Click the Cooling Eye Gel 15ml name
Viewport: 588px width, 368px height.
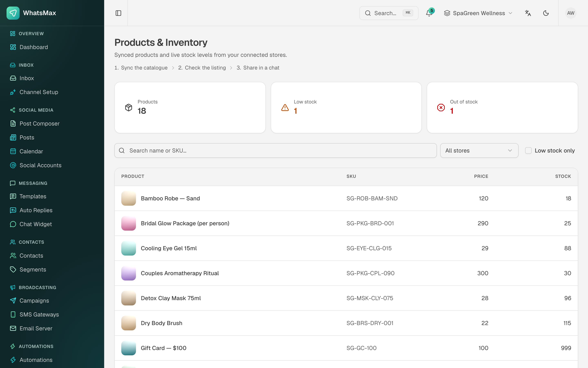point(169,248)
